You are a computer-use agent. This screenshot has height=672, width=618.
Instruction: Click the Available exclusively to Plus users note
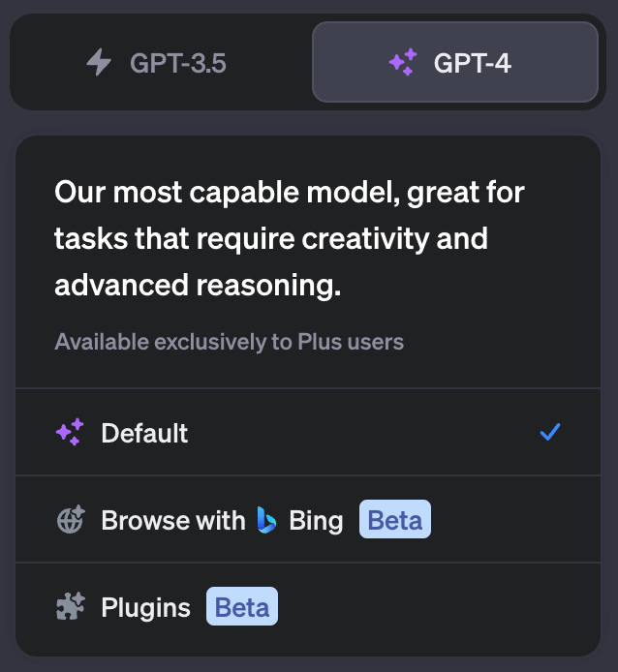click(229, 342)
